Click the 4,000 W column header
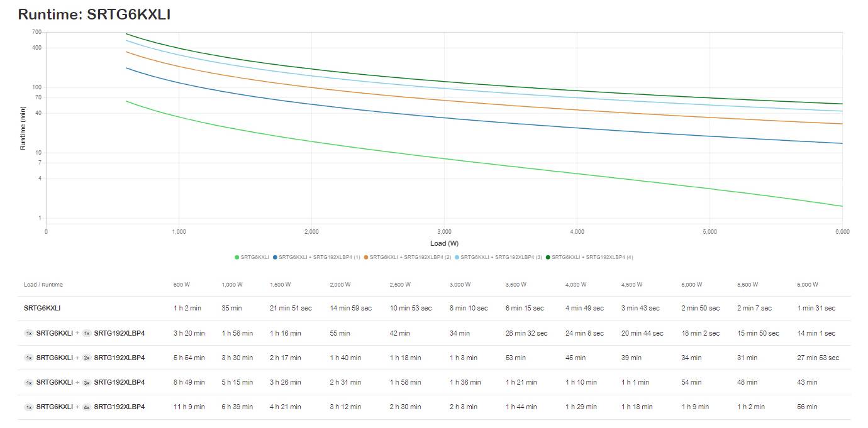The image size is (868, 428). 576,285
